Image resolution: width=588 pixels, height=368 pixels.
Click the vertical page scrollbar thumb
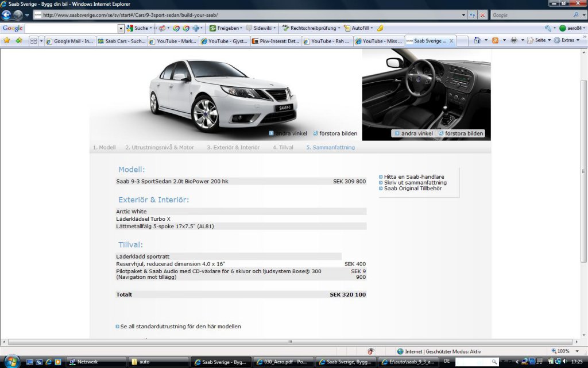tap(584, 171)
